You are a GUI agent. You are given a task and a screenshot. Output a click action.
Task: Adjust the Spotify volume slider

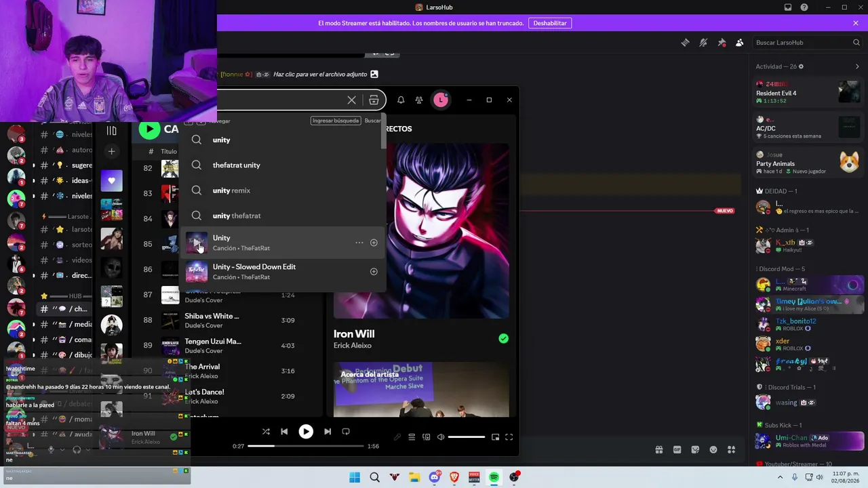point(467,437)
